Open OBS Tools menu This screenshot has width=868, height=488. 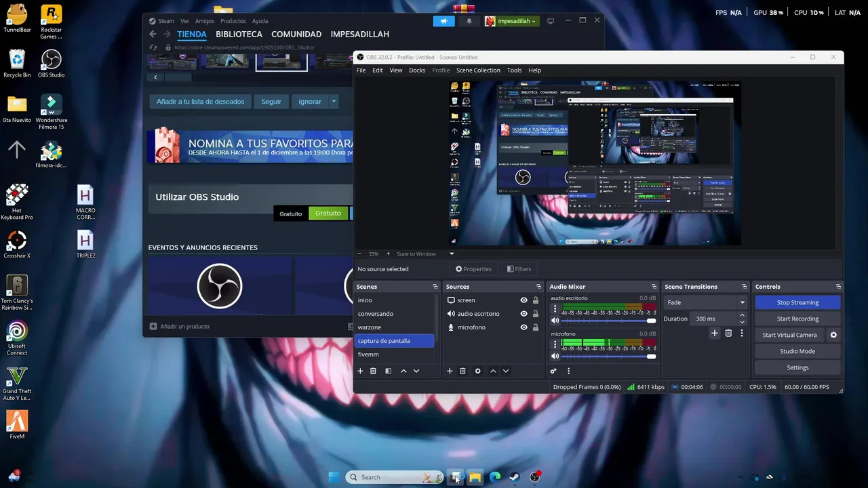(514, 70)
